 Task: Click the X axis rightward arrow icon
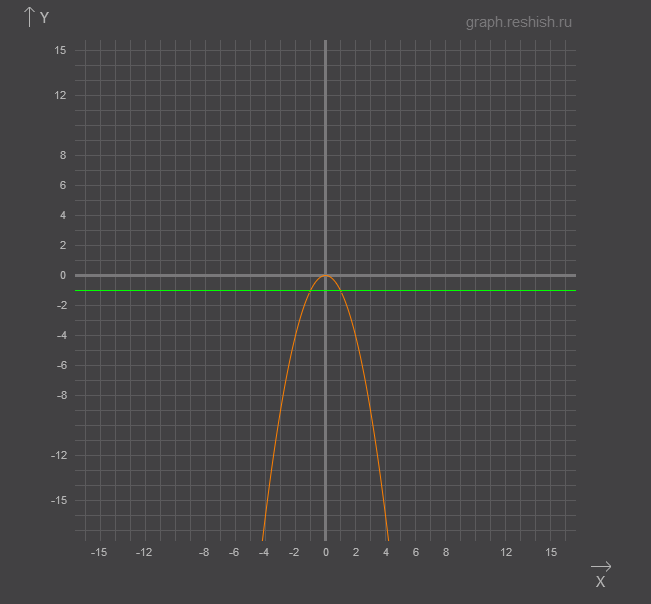point(600,567)
